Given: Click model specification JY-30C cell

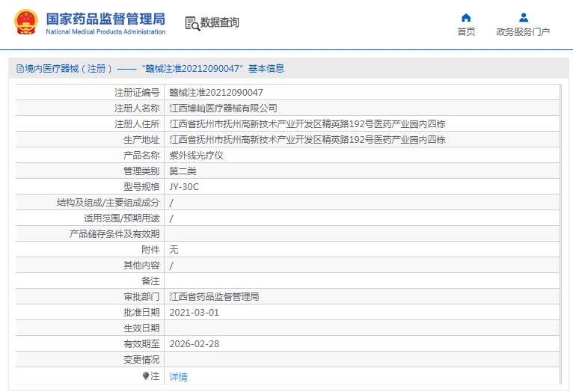Looking at the screenshot, I should [x=184, y=186].
